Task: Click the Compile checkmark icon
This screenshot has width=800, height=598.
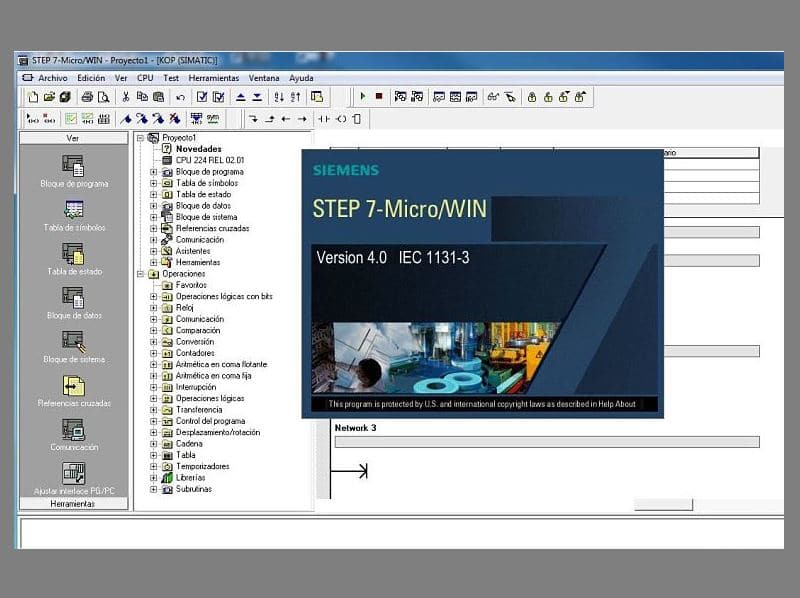Action: pyautogui.click(x=202, y=96)
